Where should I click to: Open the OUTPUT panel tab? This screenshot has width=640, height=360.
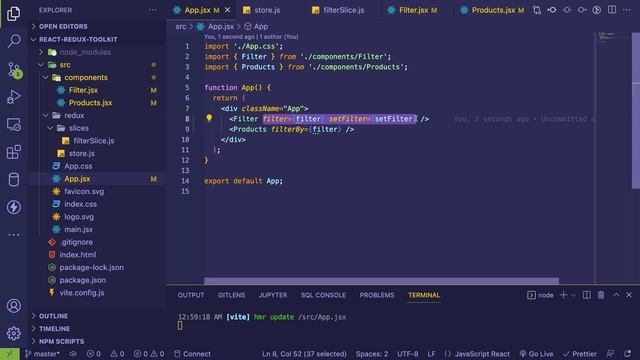point(191,295)
